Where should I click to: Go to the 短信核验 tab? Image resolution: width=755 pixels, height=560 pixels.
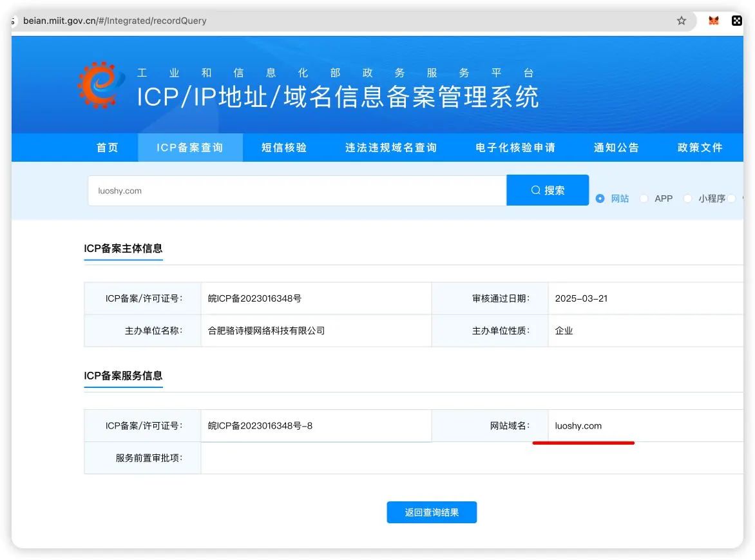tap(284, 148)
